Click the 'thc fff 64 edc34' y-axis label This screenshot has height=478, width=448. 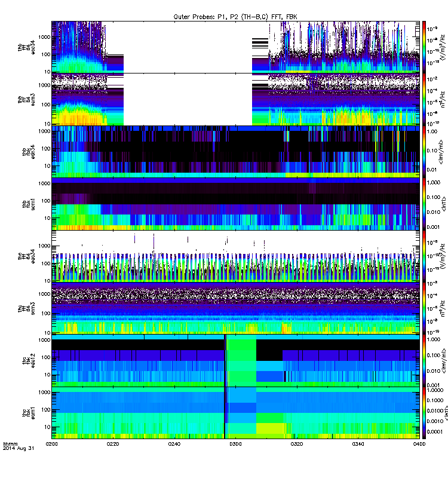click(x=26, y=256)
